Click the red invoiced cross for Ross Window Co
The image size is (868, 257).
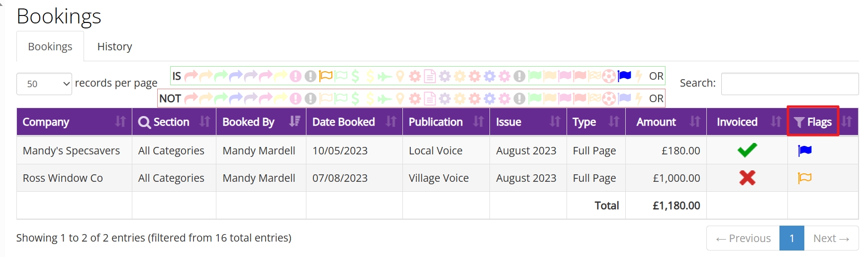click(x=747, y=178)
